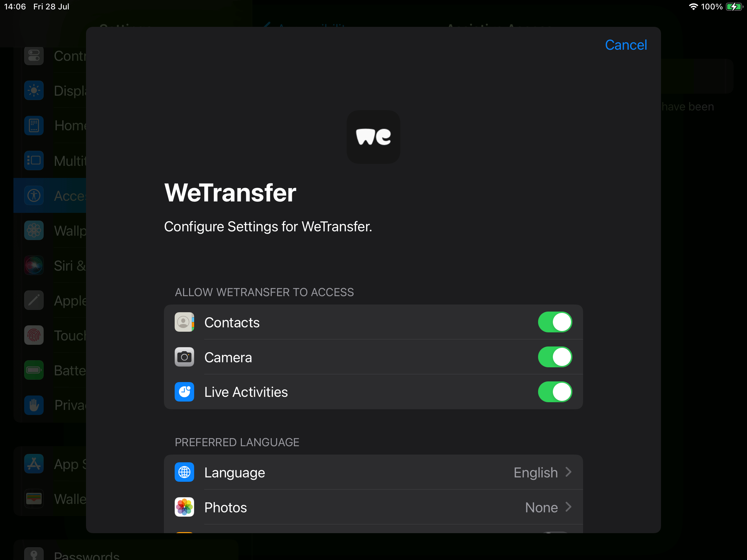
Task: Tap PREFERRED LANGUAGE section header
Action: click(x=237, y=442)
